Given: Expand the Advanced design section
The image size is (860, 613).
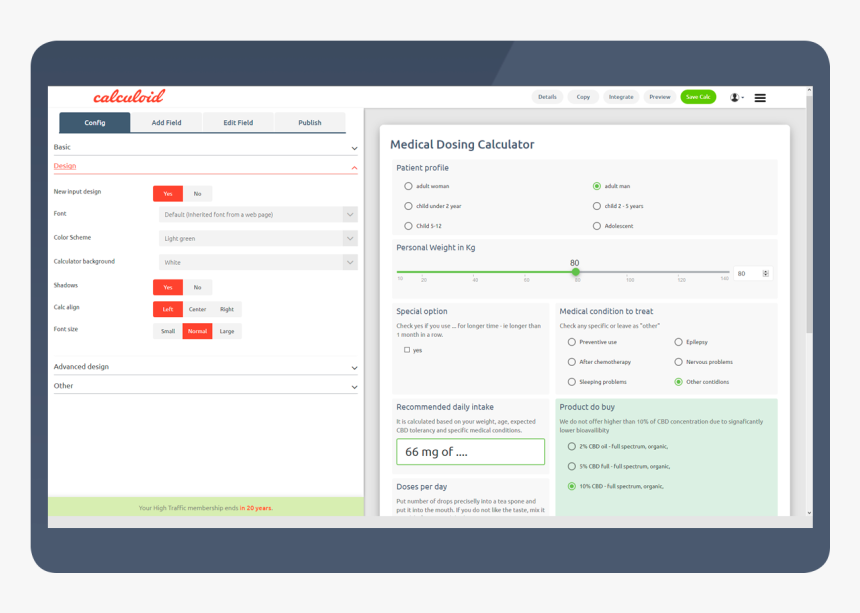Looking at the screenshot, I should (205, 367).
